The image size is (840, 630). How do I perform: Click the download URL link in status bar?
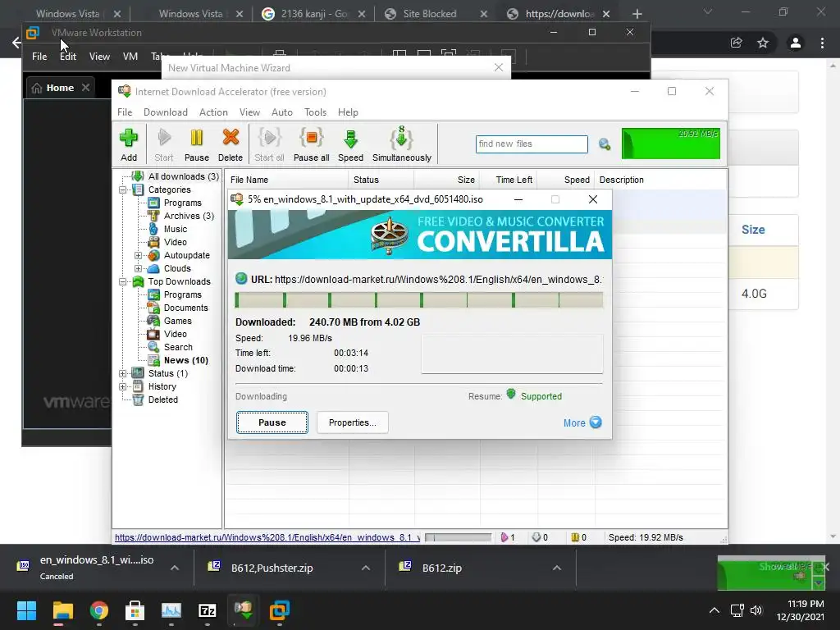click(x=267, y=537)
